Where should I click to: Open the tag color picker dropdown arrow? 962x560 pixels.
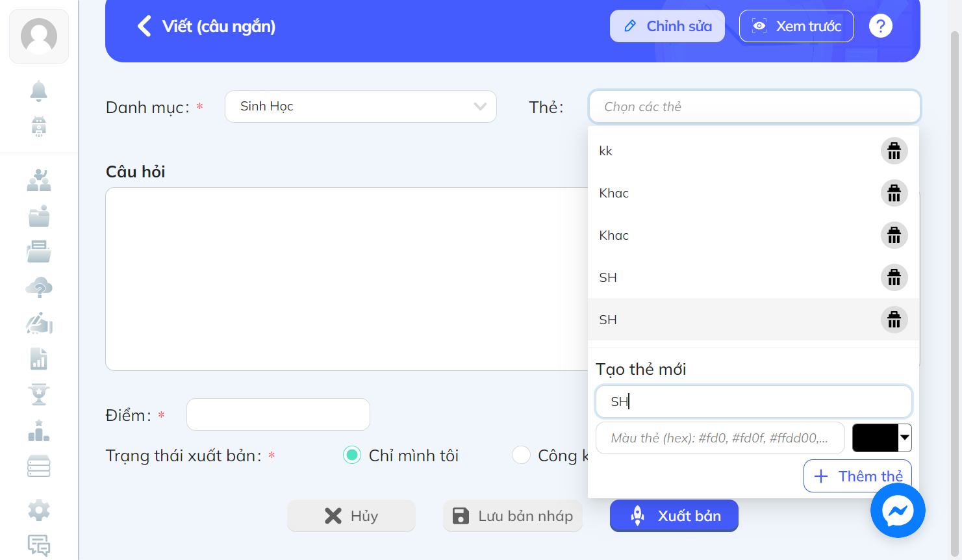(x=904, y=438)
